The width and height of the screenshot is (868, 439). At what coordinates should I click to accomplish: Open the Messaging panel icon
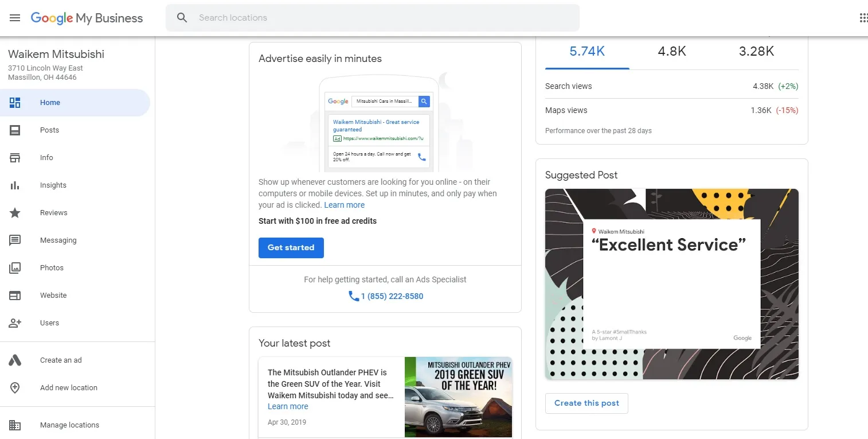15,240
